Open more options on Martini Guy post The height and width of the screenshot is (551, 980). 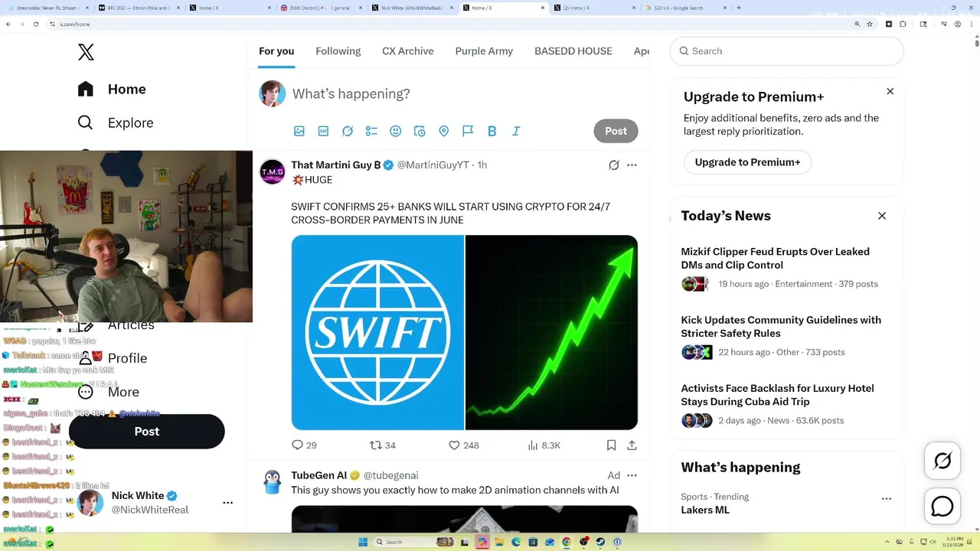(632, 165)
